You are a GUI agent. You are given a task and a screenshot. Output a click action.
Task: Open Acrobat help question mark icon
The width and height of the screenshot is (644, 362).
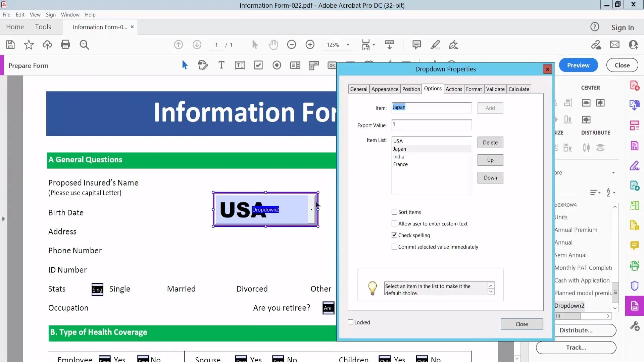pyautogui.click(x=595, y=27)
